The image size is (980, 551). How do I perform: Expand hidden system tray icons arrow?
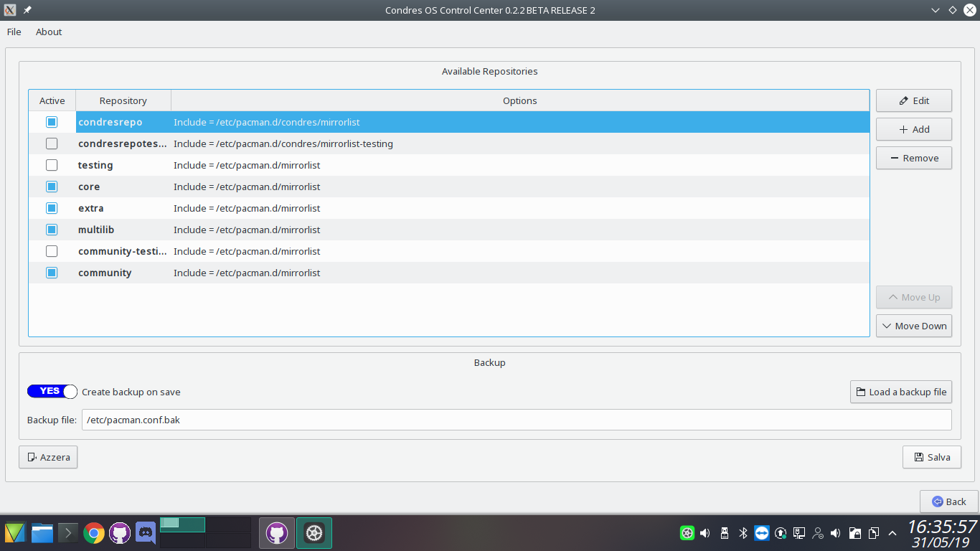(892, 533)
